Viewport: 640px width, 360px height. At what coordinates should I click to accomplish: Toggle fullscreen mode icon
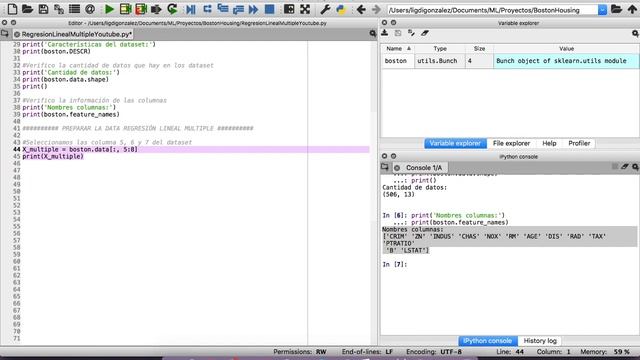pos(305,9)
